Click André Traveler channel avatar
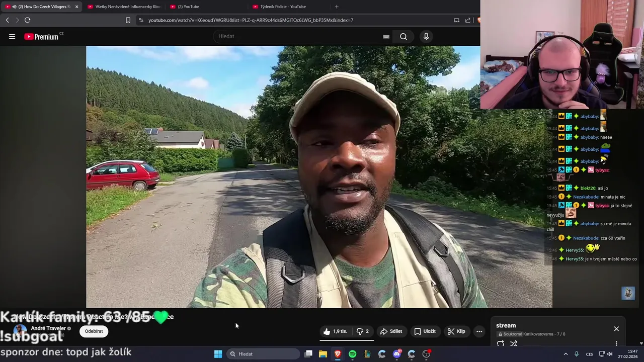Image resolution: width=644 pixels, height=362 pixels. tap(20, 331)
